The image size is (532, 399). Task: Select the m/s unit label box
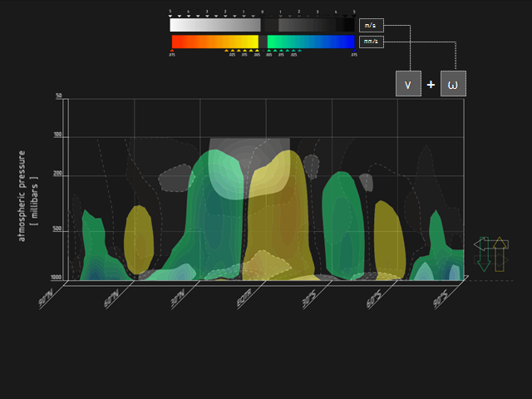(371, 26)
